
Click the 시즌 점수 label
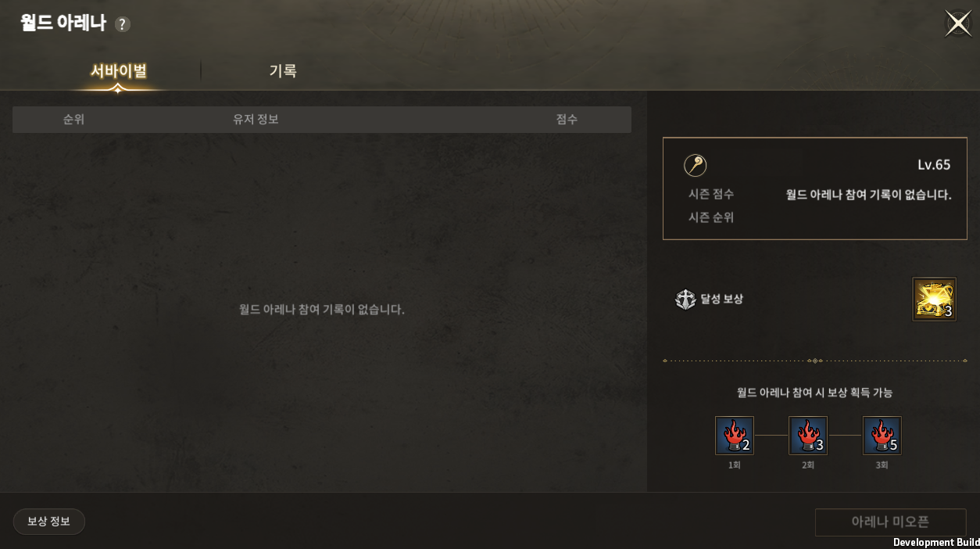click(x=711, y=194)
